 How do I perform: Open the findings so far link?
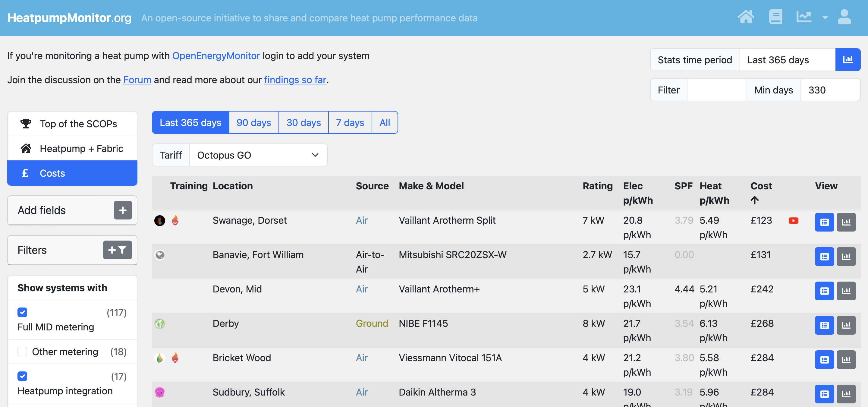pyautogui.click(x=295, y=80)
